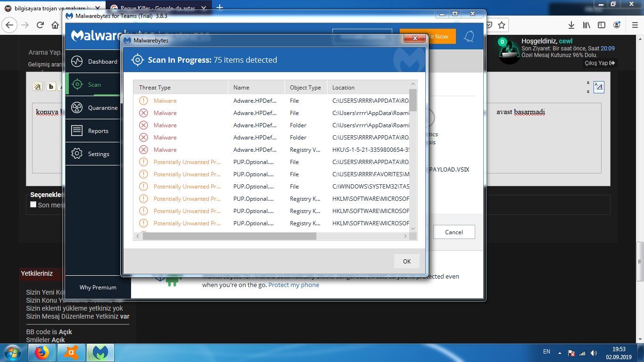
Task: Open the Why Premium sidebar item
Action: [x=98, y=287]
